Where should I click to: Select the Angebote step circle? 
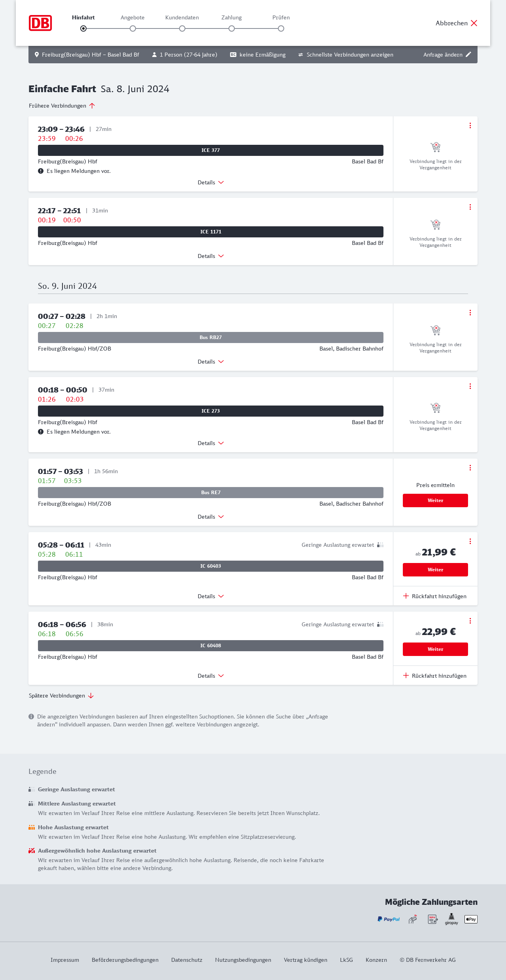tap(133, 28)
